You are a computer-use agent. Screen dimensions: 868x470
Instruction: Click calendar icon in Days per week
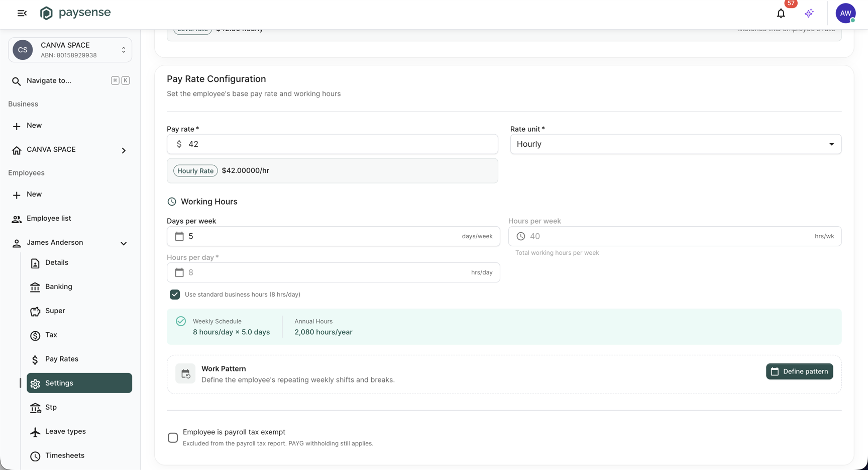179,236
